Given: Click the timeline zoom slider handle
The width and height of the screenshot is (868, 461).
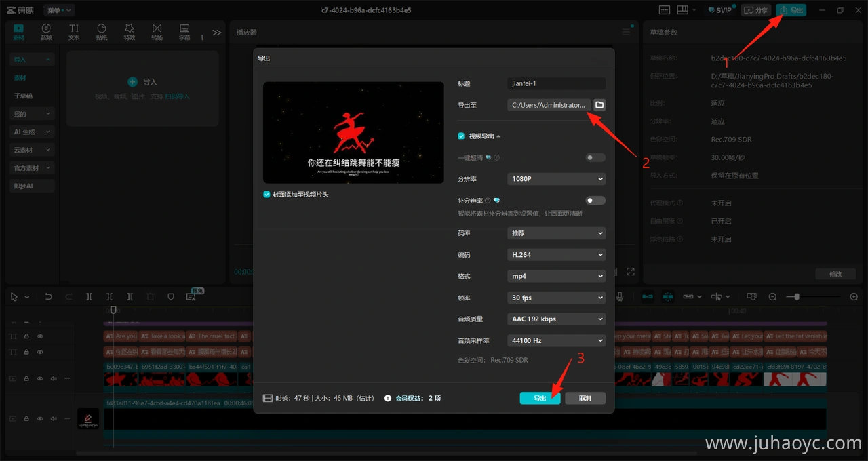Looking at the screenshot, I should 797,297.
